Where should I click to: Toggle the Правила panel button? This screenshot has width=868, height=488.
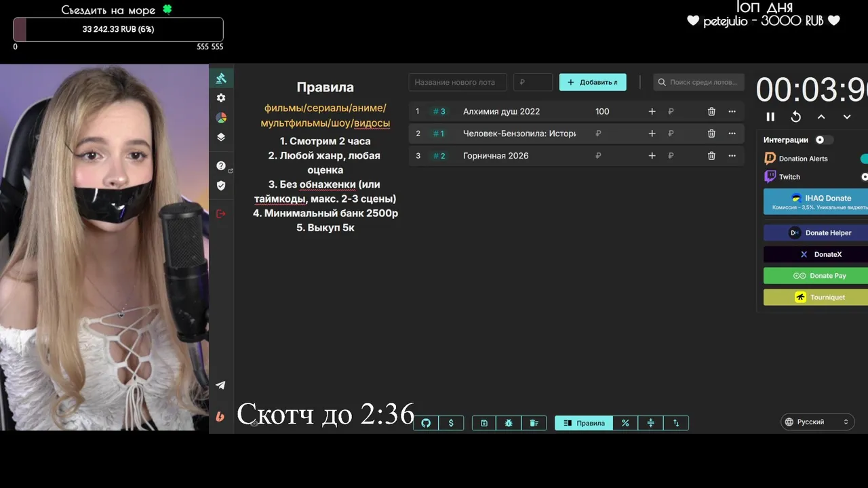click(x=584, y=423)
